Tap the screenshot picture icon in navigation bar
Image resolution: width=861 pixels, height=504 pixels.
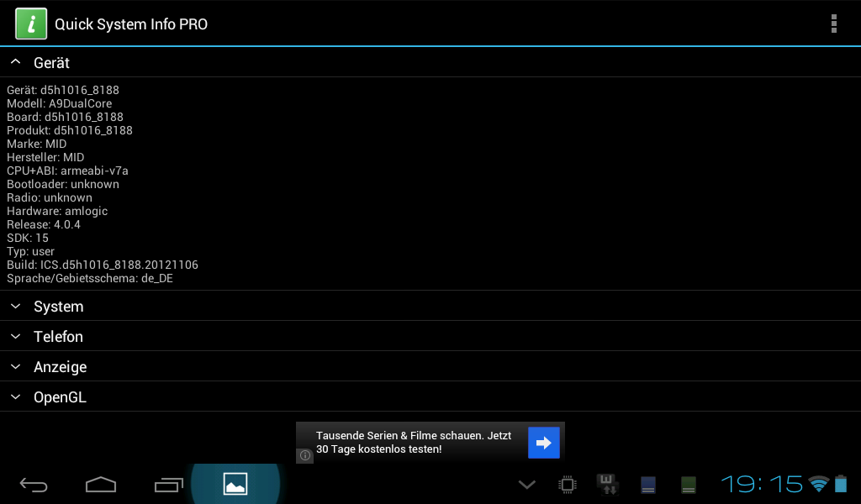pyautogui.click(x=235, y=484)
